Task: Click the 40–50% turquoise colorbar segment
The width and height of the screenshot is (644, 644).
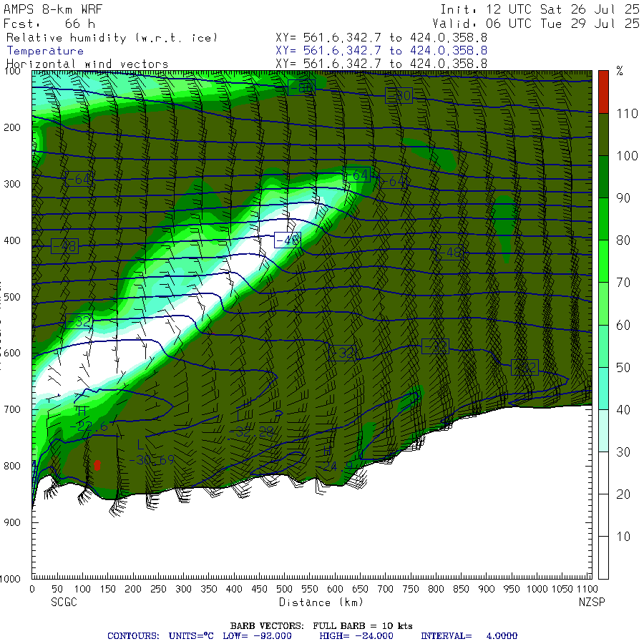Action: click(603, 388)
